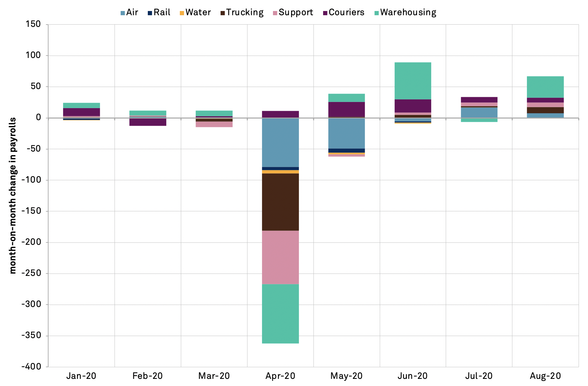The height and width of the screenshot is (386, 588).
Task: Select the Water legend color marker
Action: click(182, 13)
